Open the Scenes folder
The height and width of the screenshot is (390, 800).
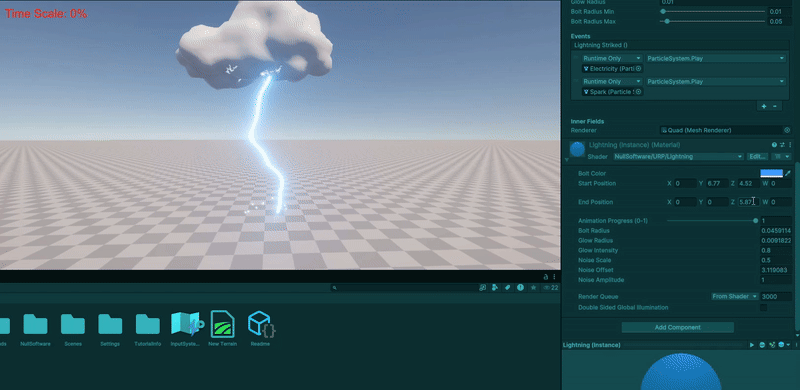pos(73,329)
